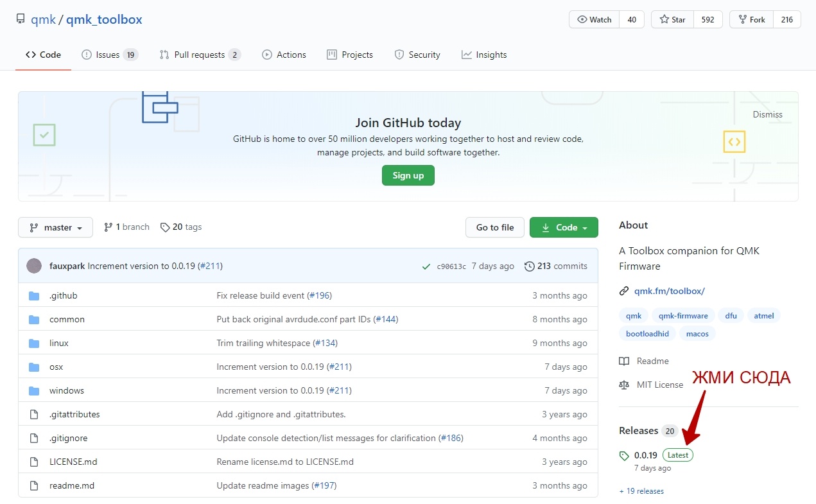Open the qmk owner link
Viewport: 816px width, 504px height.
[44, 19]
